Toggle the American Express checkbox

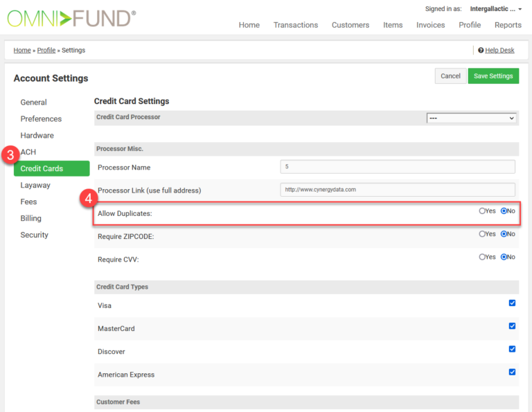tap(512, 372)
